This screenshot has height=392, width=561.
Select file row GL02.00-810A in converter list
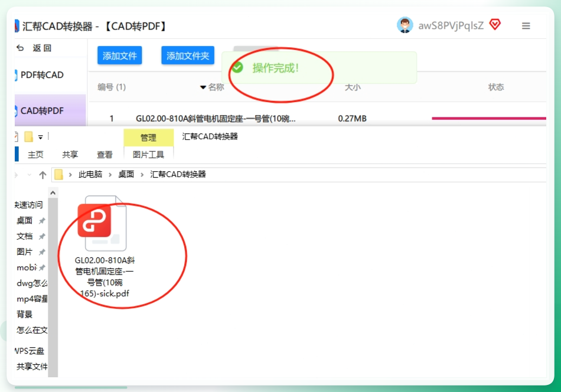(216, 119)
